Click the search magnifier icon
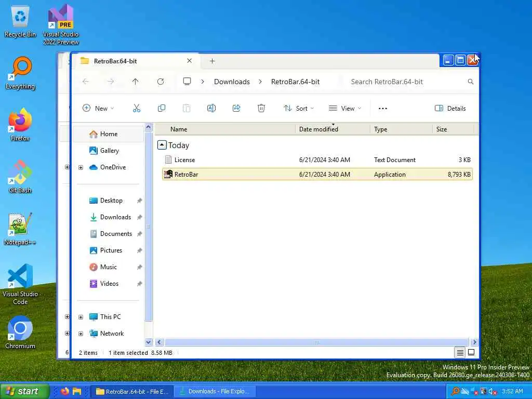The height and width of the screenshot is (399, 532). [x=471, y=82]
